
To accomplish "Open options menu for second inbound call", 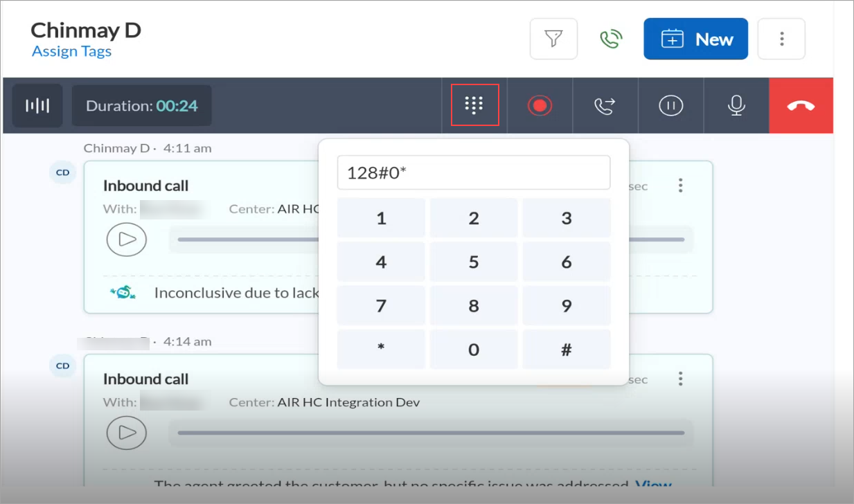I will click(681, 379).
